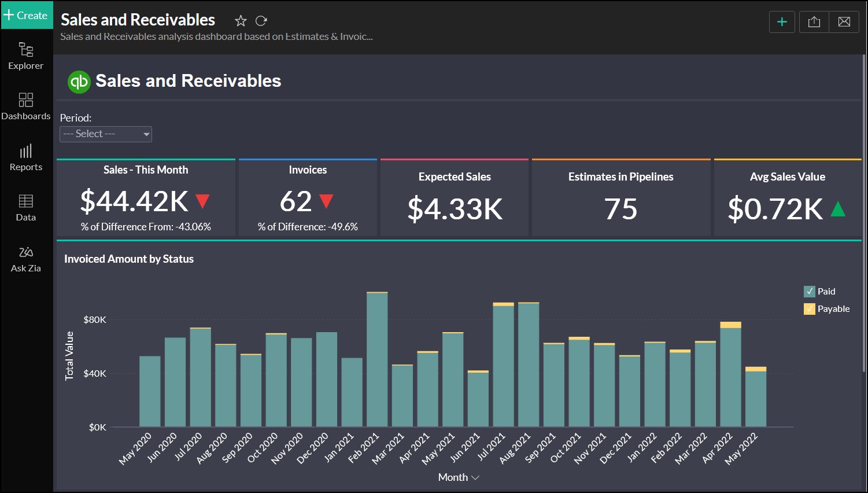Toggle the Payable legend checkbox
The image size is (868, 493).
[x=810, y=309]
